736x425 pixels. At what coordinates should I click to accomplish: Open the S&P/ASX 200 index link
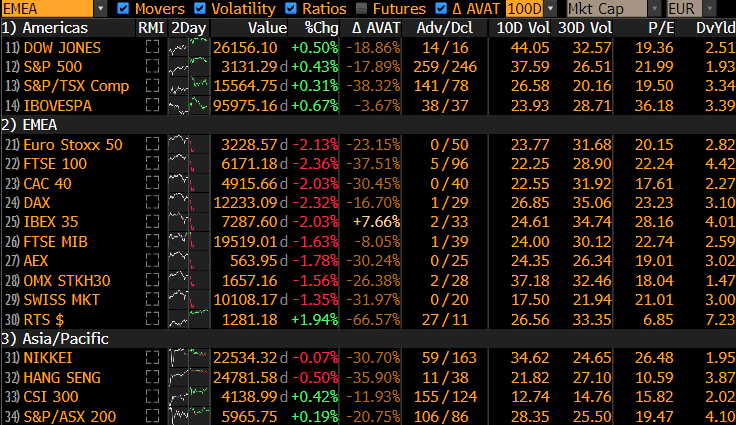[x=70, y=417]
